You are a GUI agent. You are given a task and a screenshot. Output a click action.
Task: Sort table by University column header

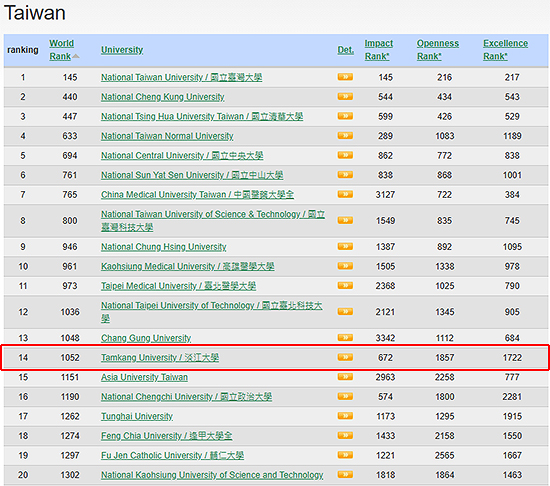pos(122,50)
